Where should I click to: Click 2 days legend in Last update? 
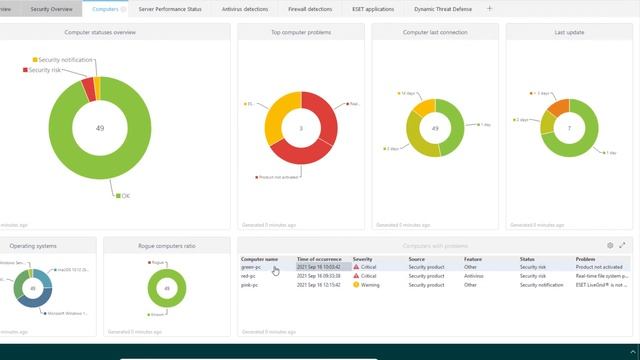(521, 120)
